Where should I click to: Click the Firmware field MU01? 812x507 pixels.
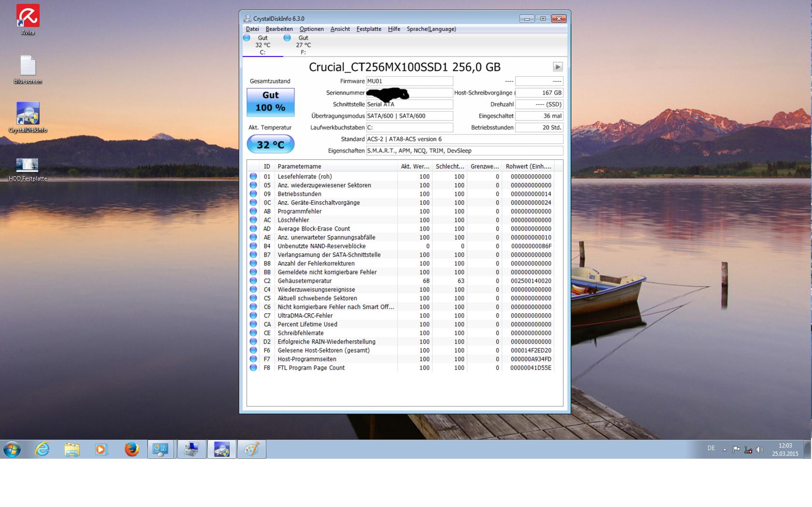[x=409, y=81]
